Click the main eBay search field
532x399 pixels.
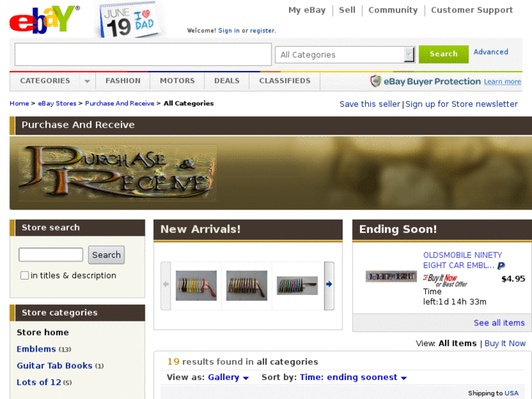pos(143,54)
